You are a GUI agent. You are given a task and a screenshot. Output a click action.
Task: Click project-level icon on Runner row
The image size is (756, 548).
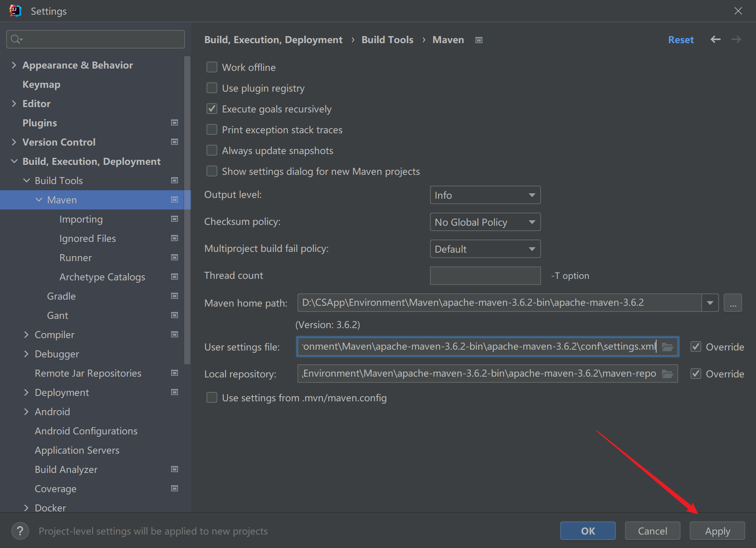[x=175, y=257]
